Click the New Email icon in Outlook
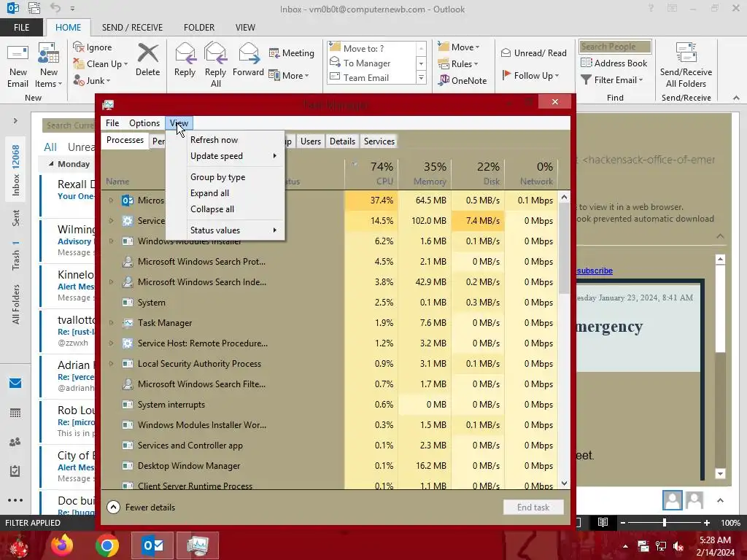Image resolution: width=747 pixels, height=560 pixels. [18, 66]
